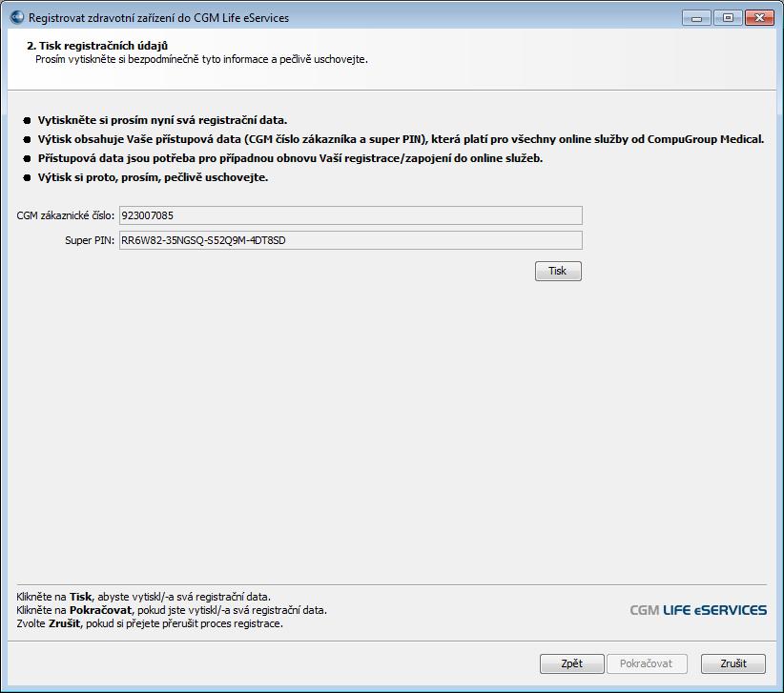Click the hint line 'Klikněte na Tisk'
The width and height of the screenshot is (784, 693).
[143, 597]
